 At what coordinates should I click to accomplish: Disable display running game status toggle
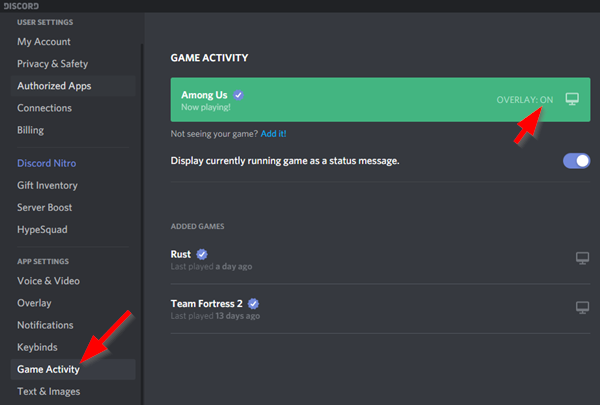click(x=576, y=161)
